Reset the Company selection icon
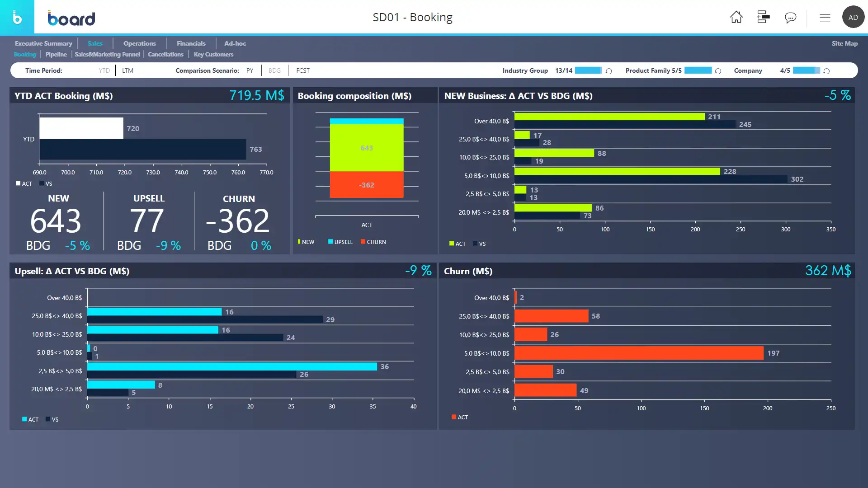Image resolution: width=868 pixels, height=488 pixels. coord(826,71)
